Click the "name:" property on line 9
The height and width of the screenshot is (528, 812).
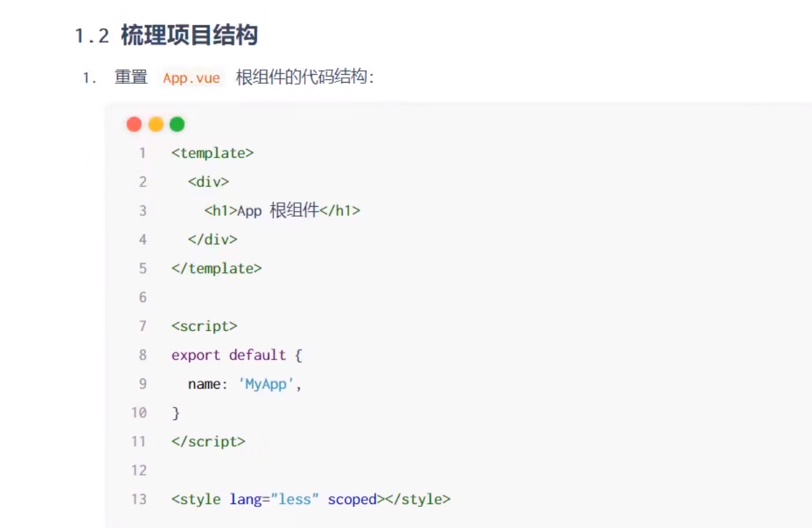[208, 384]
